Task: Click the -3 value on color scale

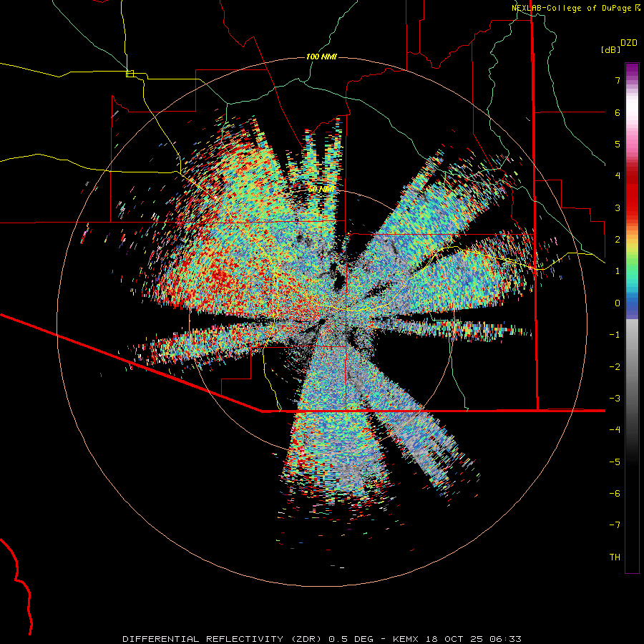Action: click(x=615, y=399)
